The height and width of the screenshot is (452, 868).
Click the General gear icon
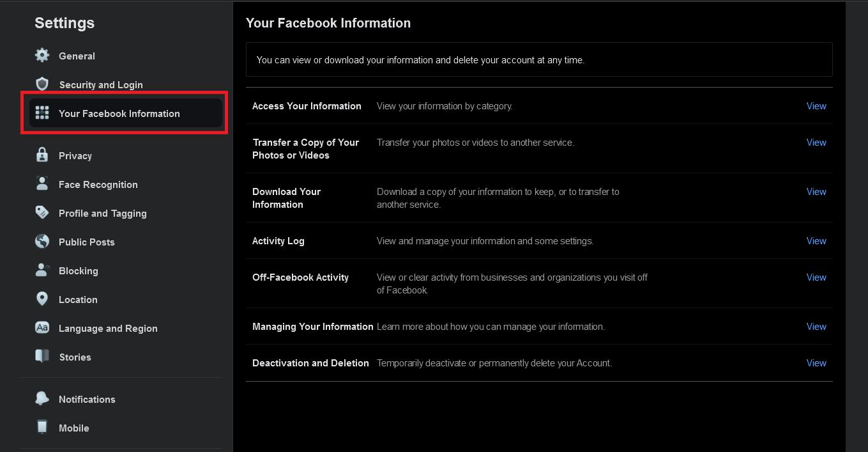[x=42, y=55]
